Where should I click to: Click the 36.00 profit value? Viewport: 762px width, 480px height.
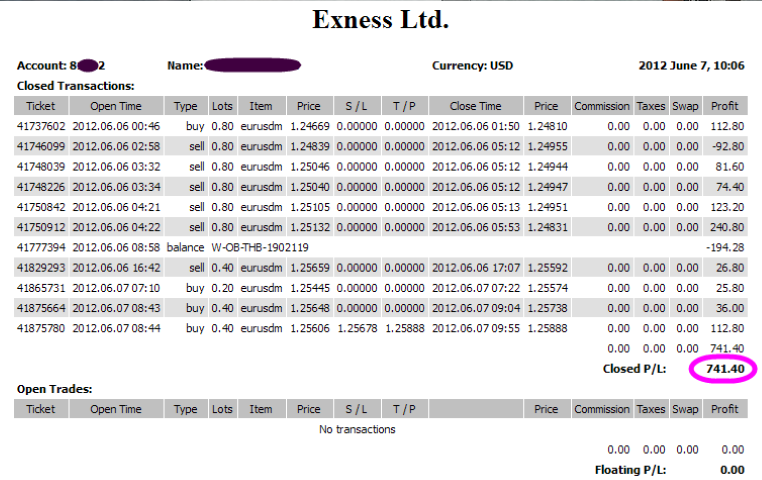coord(729,308)
